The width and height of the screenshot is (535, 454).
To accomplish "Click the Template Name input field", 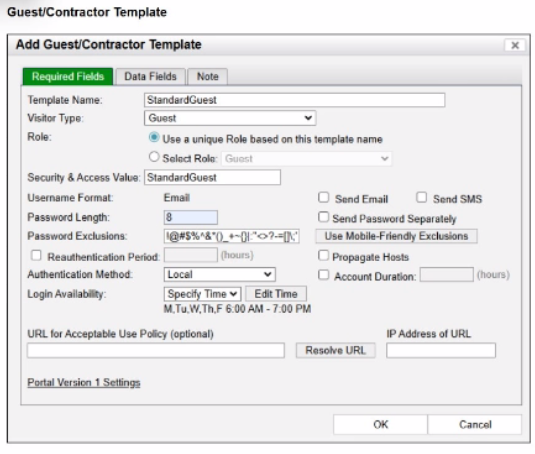I will (x=294, y=100).
